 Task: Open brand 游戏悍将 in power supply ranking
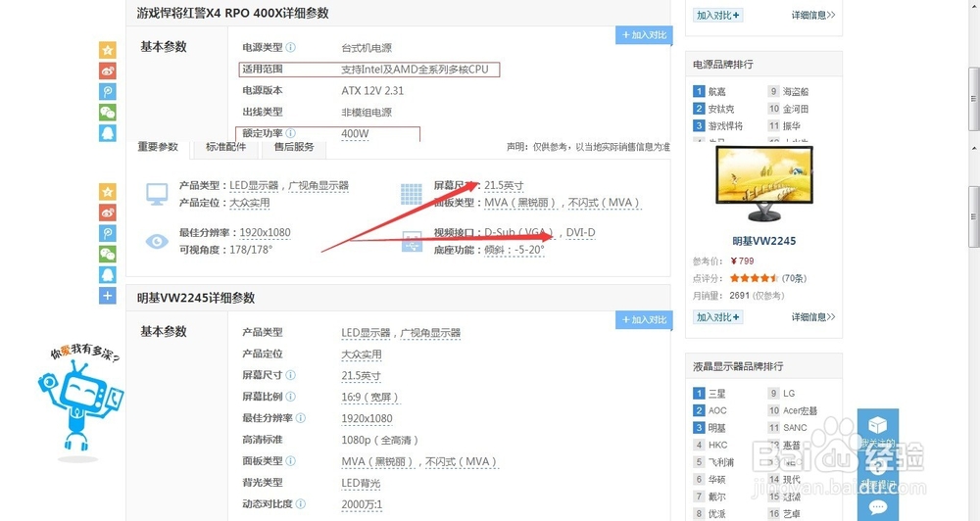(x=725, y=125)
